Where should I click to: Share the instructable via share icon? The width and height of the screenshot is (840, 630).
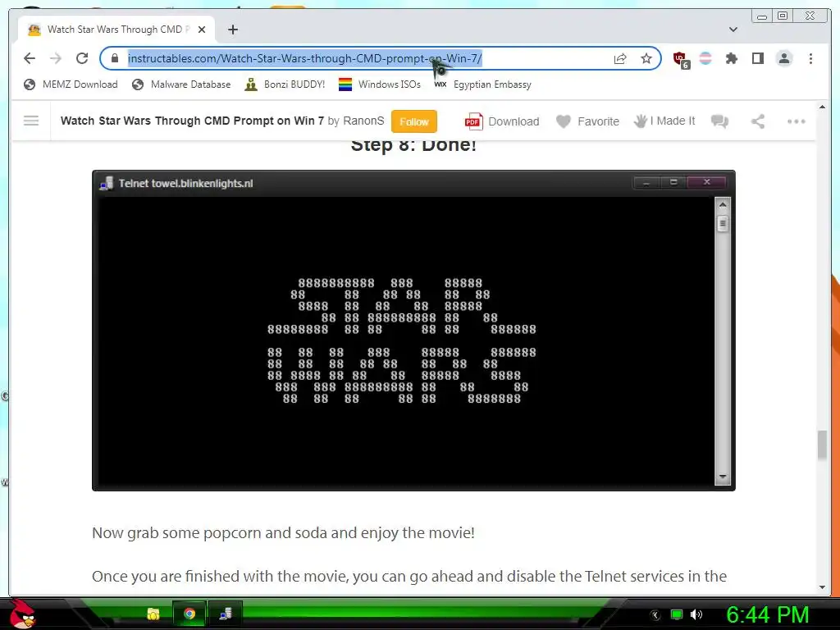tap(757, 121)
